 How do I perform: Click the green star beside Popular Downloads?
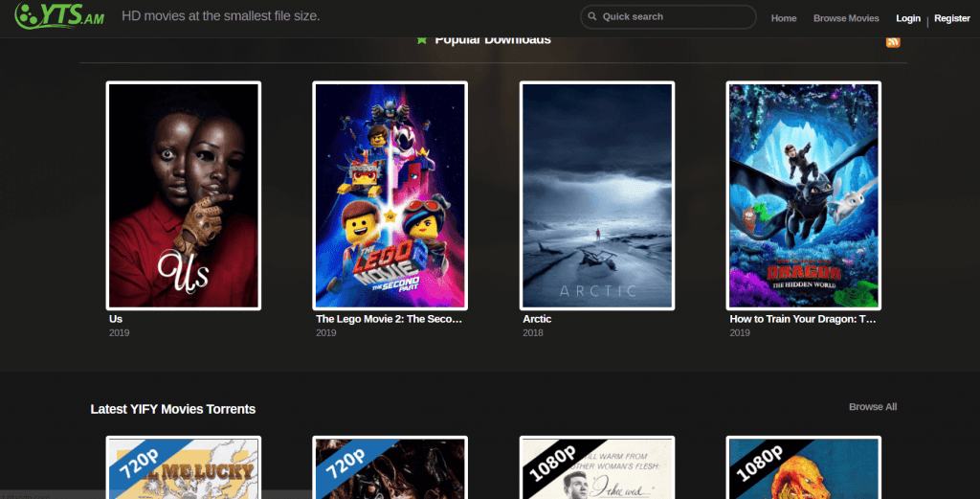(x=422, y=39)
